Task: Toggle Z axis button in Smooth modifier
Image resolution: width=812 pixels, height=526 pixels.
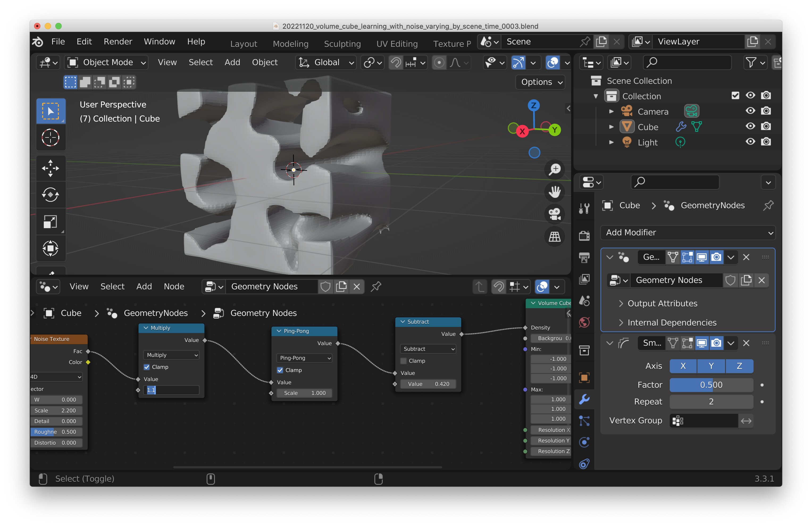Action: point(739,366)
